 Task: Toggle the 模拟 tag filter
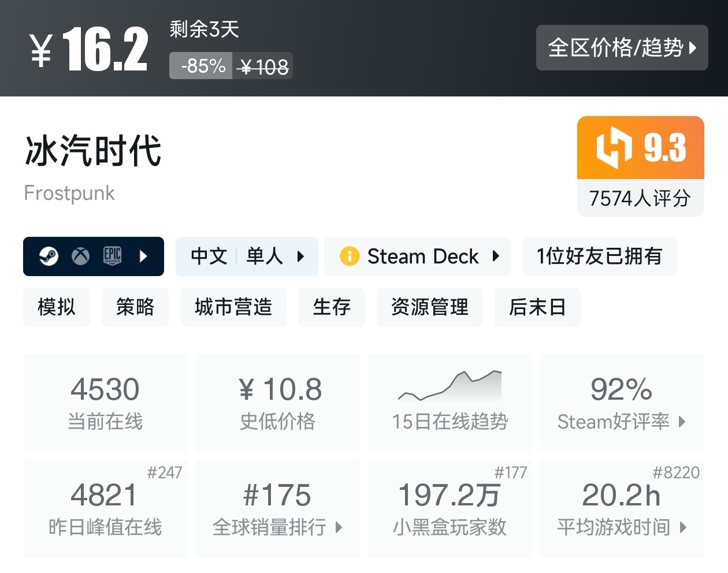coord(57,307)
